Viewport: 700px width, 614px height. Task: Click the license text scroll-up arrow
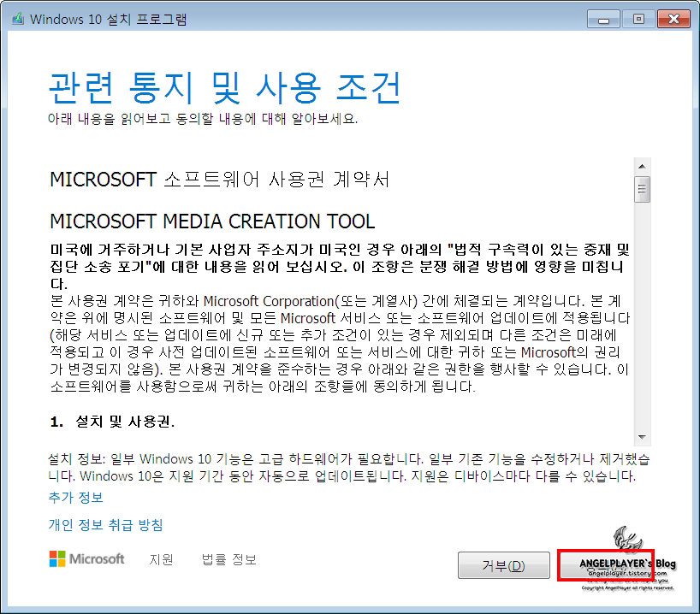[642, 166]
